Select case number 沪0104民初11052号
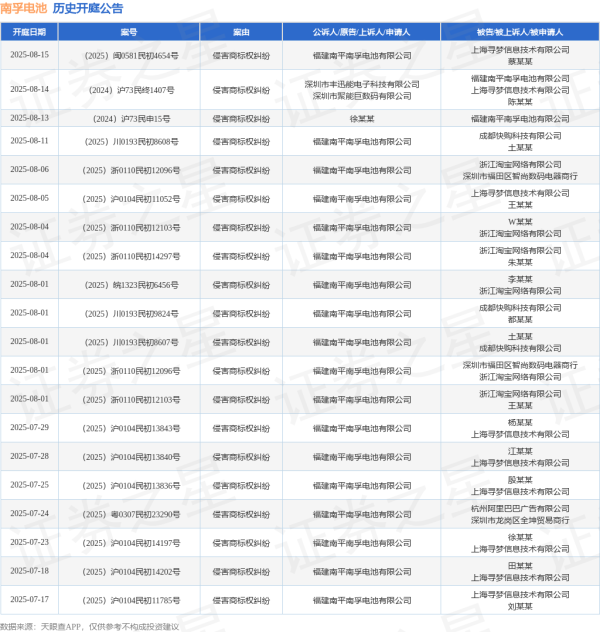Screen dimensions: 600x632 pyautogui.click(x=131, y=199)
